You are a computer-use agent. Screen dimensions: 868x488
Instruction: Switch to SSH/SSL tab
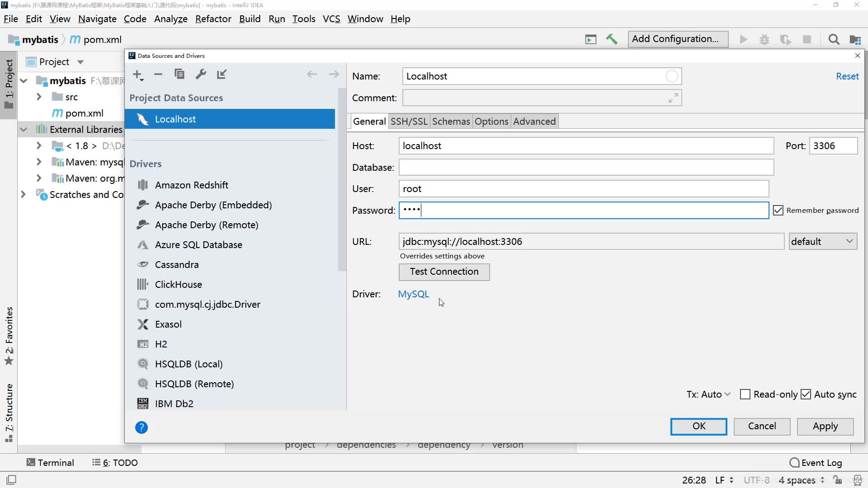coord(410,121)
